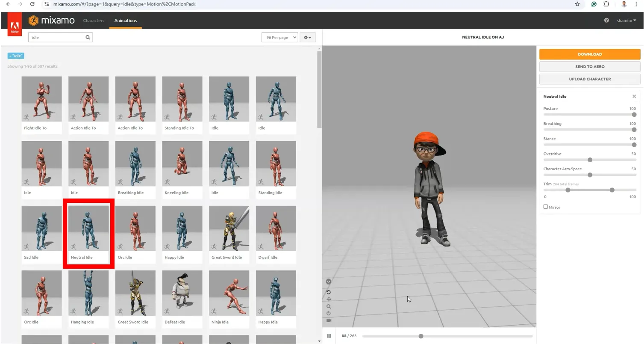
Task: Open the gear settings dropdown above results
Action: [x=307, y=37]
